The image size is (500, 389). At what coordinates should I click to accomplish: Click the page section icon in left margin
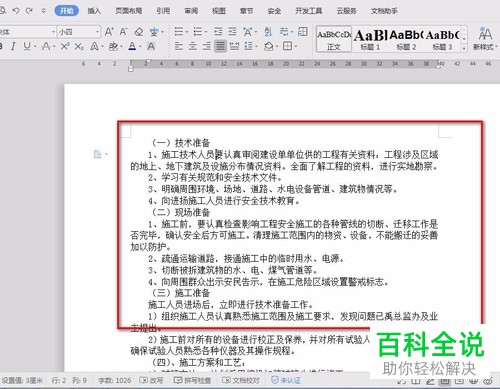97,154
